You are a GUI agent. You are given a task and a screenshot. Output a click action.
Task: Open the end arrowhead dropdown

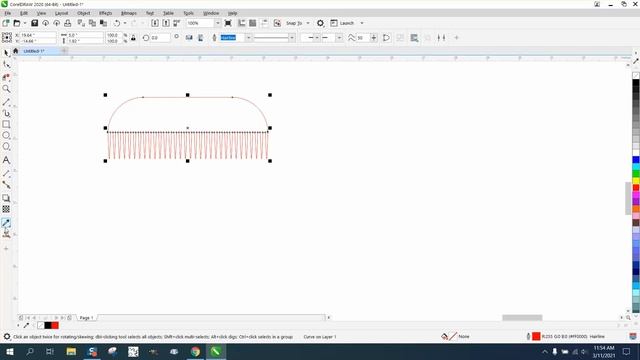339,38
